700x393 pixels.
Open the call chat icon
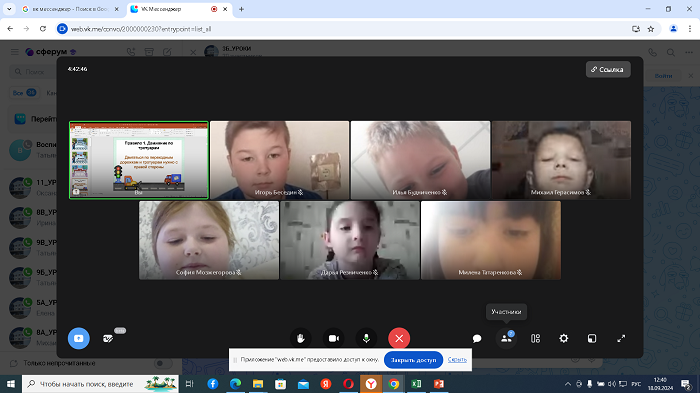click(477, 339)
